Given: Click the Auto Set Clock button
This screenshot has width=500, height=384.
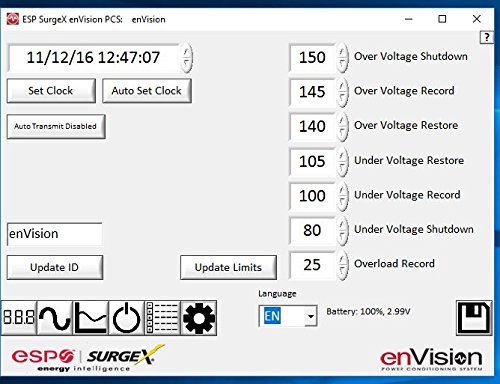Looking at the screenshot, I should [x=147, y=91].
